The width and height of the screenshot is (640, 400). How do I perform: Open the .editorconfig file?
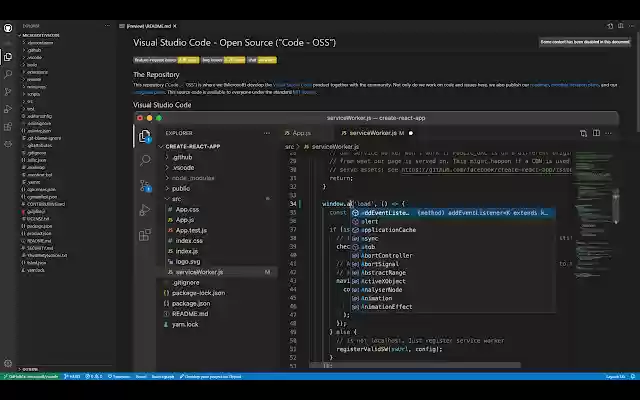click(39, 116)
